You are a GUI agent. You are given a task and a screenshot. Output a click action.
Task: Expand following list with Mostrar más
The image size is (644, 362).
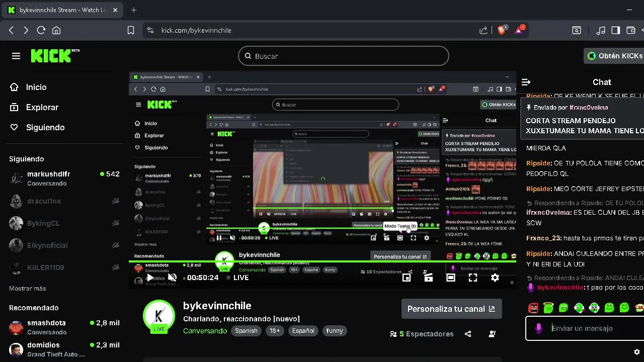click(28, 289)
